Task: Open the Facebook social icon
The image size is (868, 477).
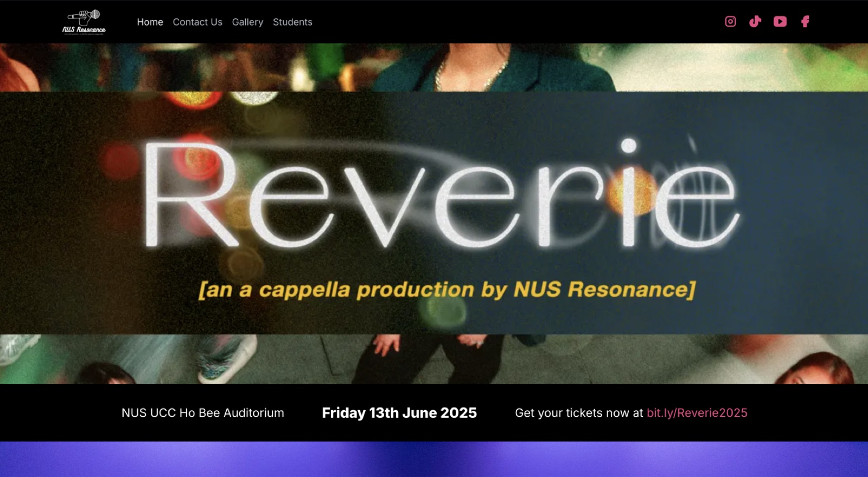Action: [805, 22]
